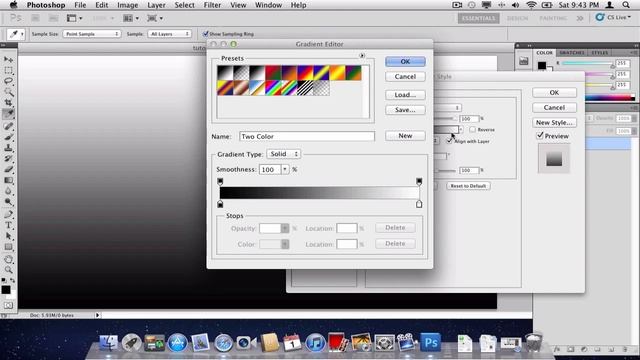Select the first preset gradient swatch

pyautogui.click(x=225, y=73)
